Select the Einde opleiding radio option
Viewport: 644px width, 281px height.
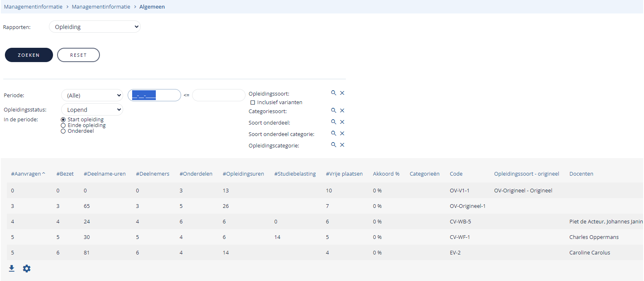click(x=63, y=125)
